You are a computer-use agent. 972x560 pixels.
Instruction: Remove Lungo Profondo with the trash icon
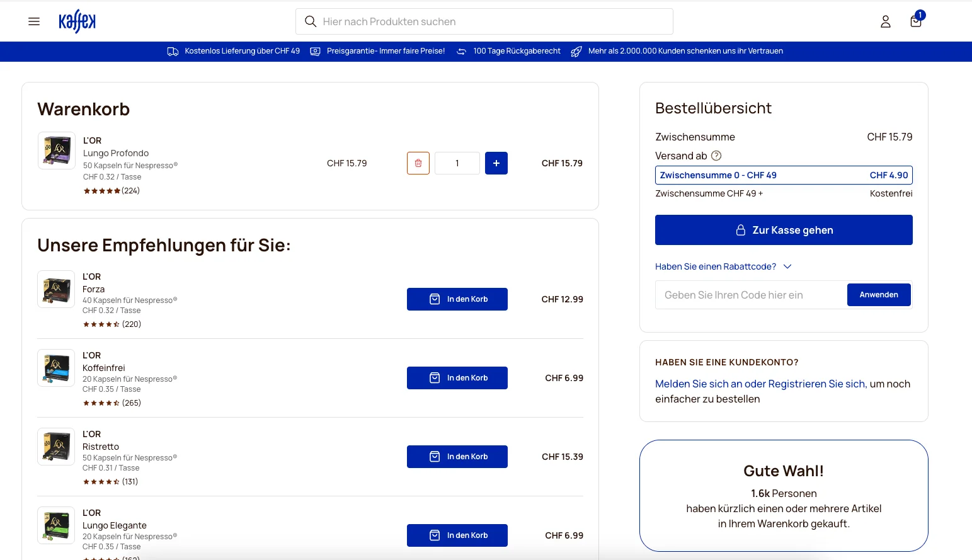coord(418,163)
